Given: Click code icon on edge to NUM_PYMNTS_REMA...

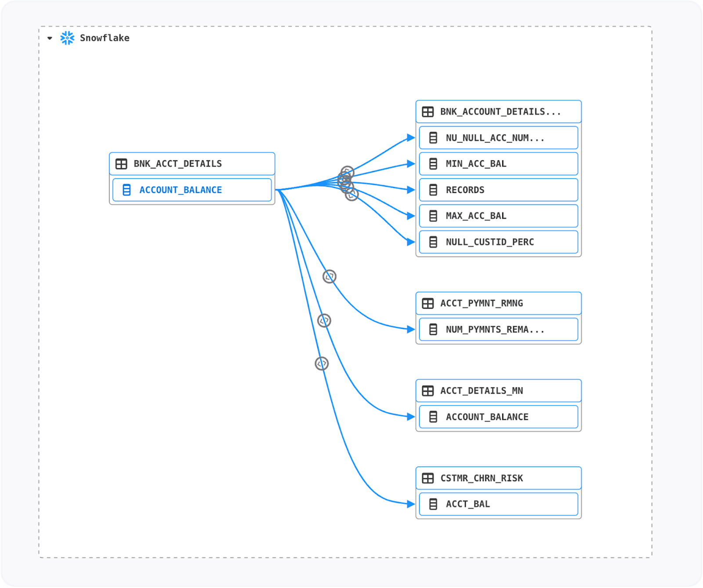Looking at the screenshot, I should (x=330, y=276).
